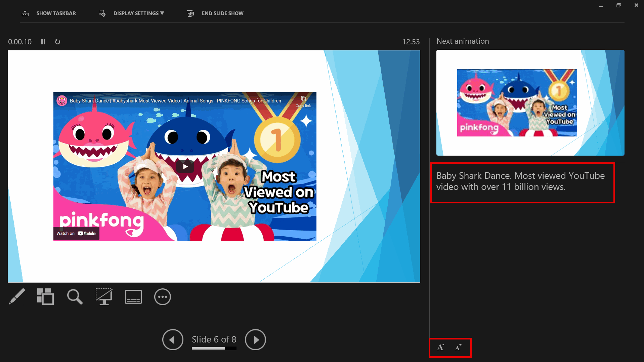Minimize the presenter view window

pyautogui.click(x=601, y=6)
